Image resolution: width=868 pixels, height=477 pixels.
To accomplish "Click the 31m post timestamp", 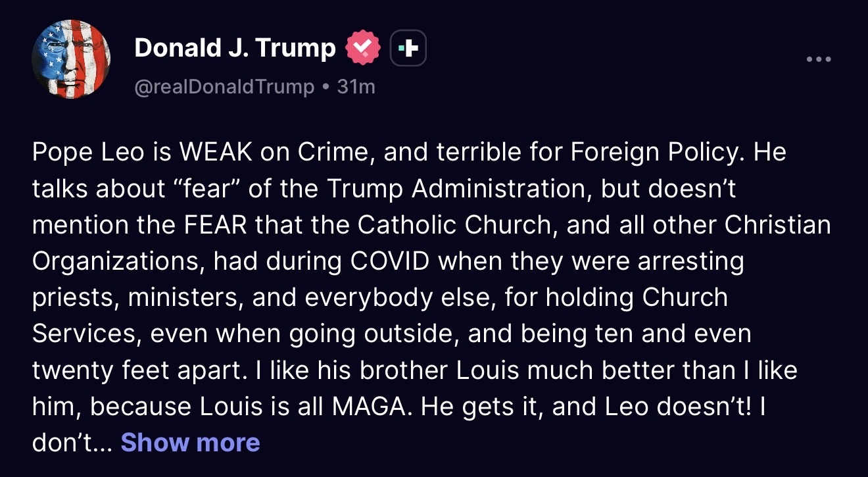I will (356, 87).
